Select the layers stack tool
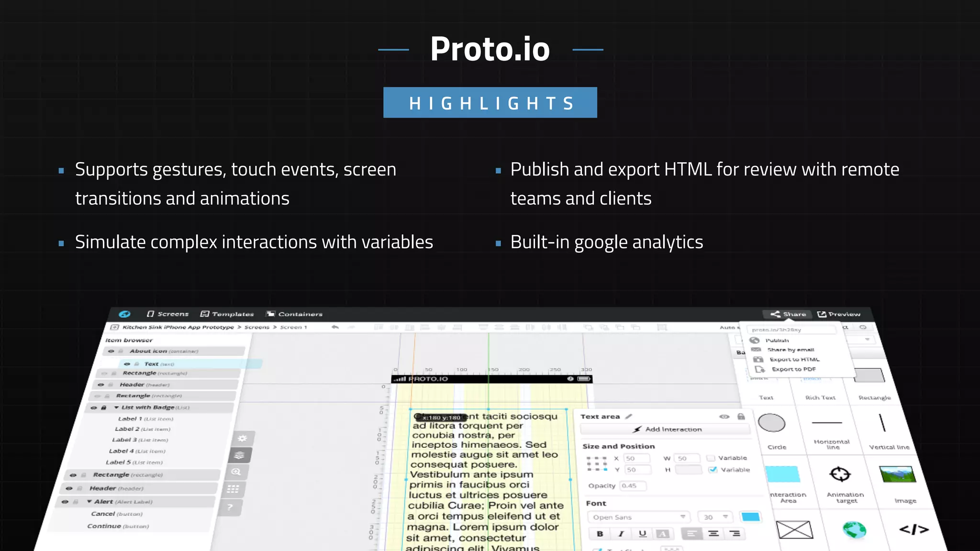980x551 pixels. [x=240, y=455]
